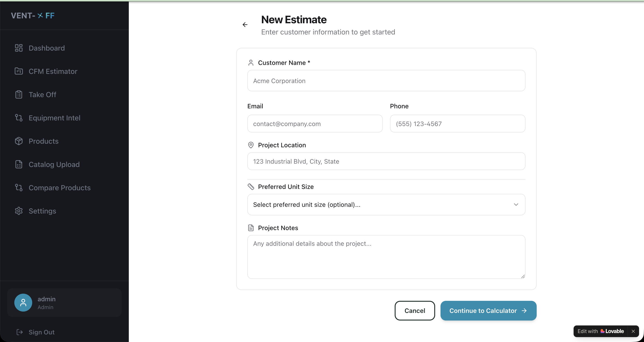This screenshot has height=342, width=644.
Task: Click the Settings gear icon
Action: coord(19,211)
